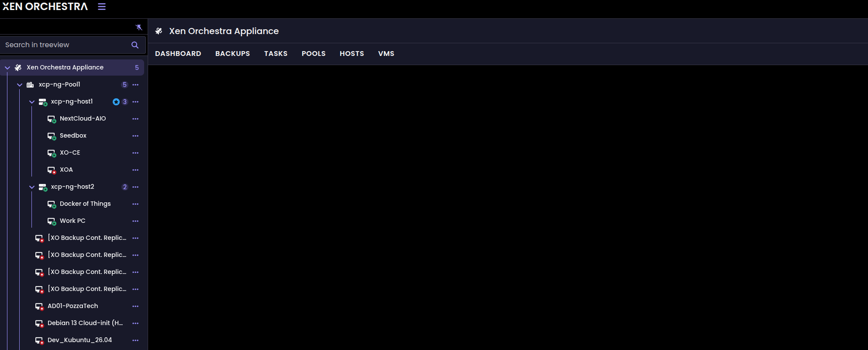Collapse the Xen Orchestra Appliance tree node
Screen dimensions: 868x350
(7, 68)
